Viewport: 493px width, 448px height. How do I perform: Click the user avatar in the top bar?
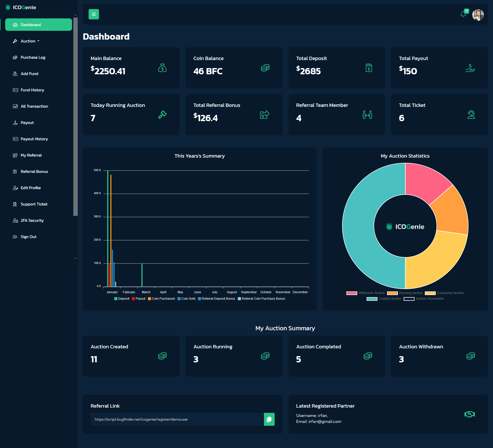[478, 15]
